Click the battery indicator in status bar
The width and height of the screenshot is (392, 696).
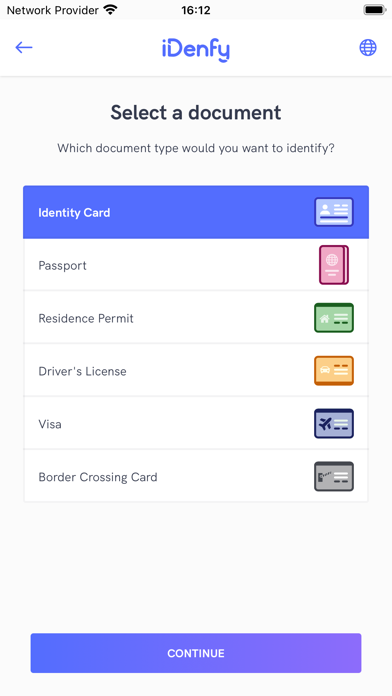[x=375, y=9]
